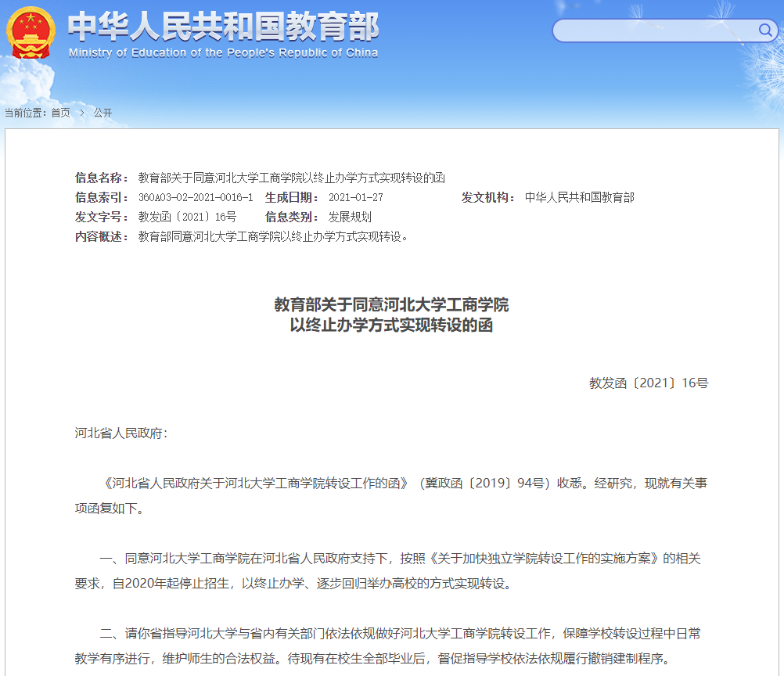Click the 发文字号 value in the metadata table
The height and width of the screenshot is (676, 784).
click(187, 217)
